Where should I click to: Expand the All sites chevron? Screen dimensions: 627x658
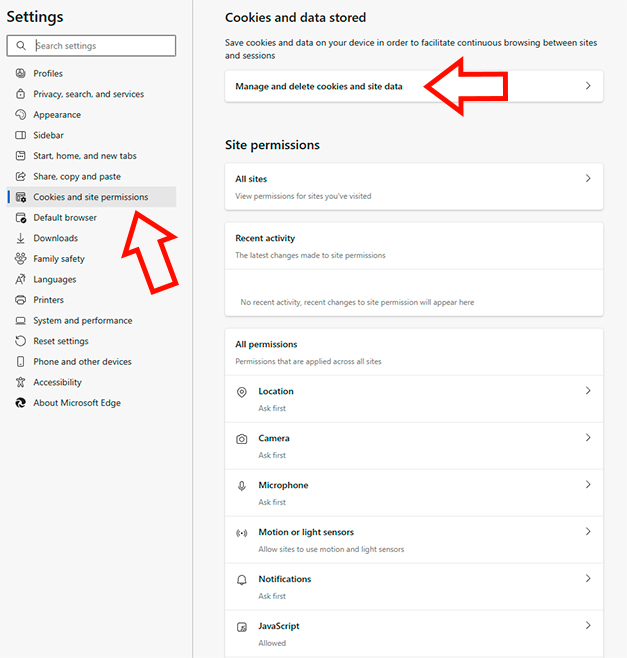click(x=588, y=179)
